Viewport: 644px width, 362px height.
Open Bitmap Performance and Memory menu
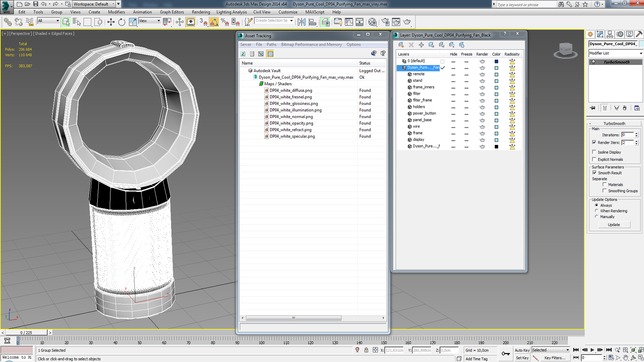tap(311, 45)
